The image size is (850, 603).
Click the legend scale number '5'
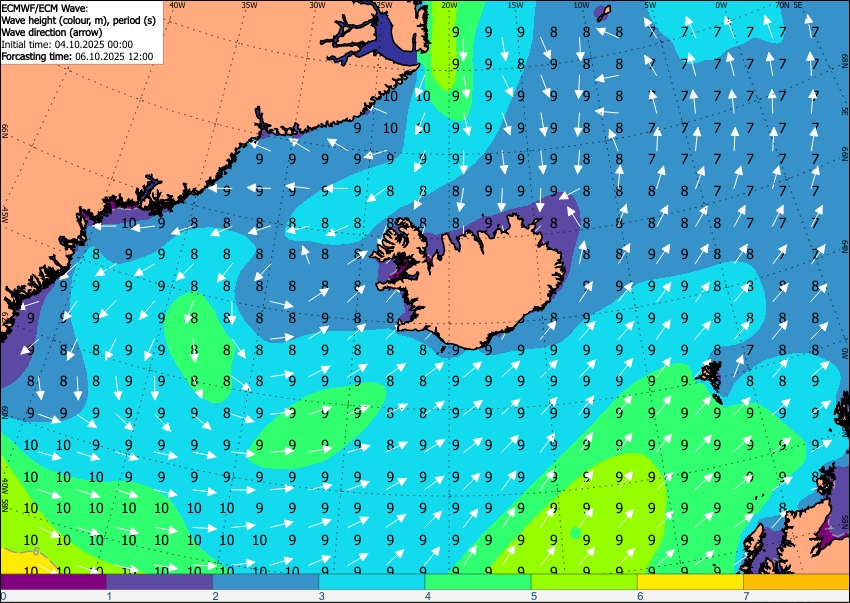pyautogui.click(x=534, y=596)
